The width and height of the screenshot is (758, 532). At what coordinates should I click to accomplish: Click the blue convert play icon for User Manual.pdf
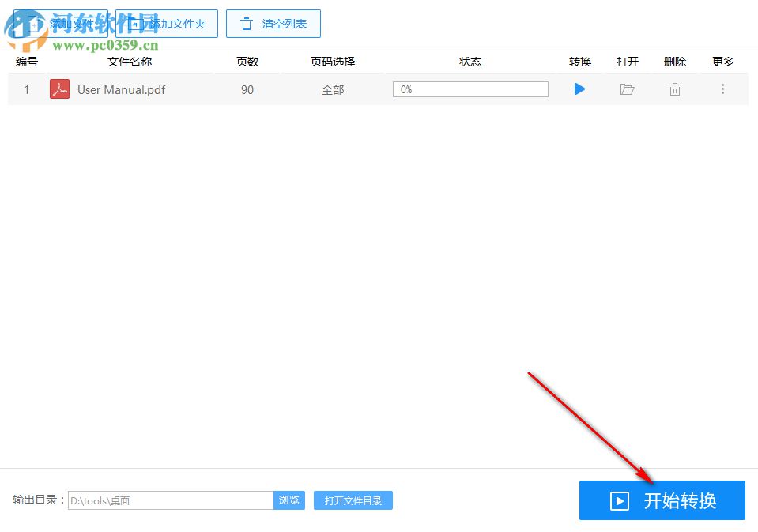pos(579,89)
